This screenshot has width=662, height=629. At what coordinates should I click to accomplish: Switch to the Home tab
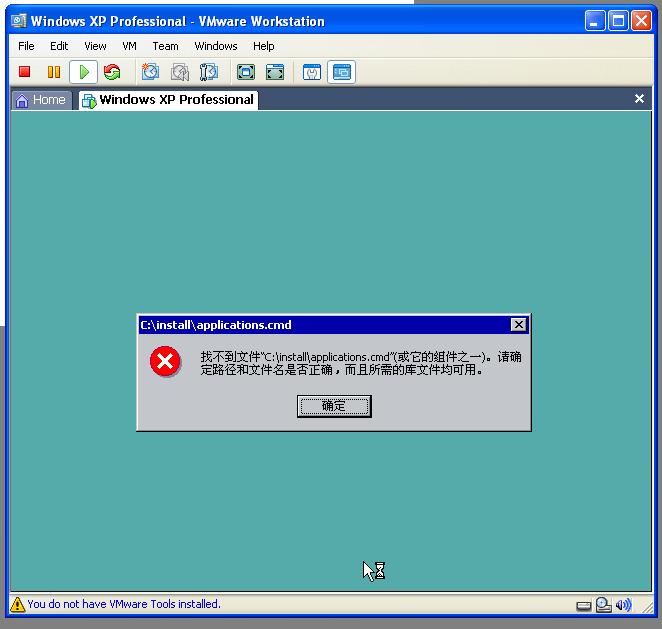click(x=41, y=100)
